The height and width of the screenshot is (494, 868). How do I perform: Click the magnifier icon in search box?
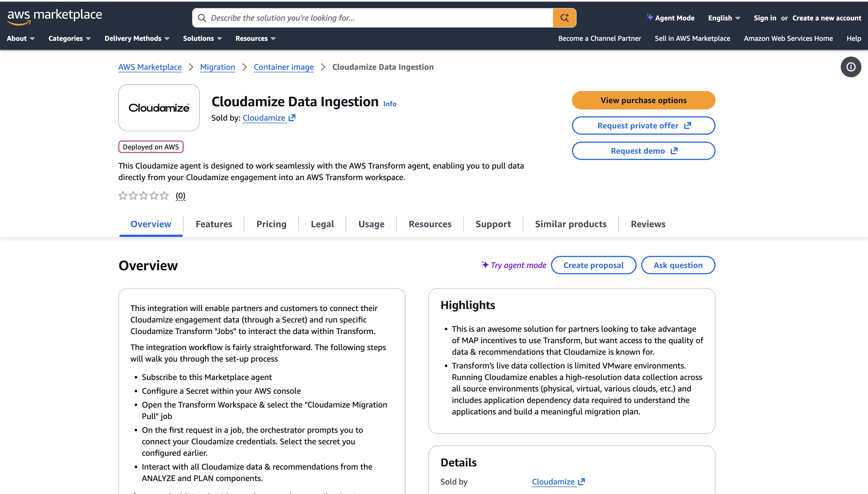(202, 18)
